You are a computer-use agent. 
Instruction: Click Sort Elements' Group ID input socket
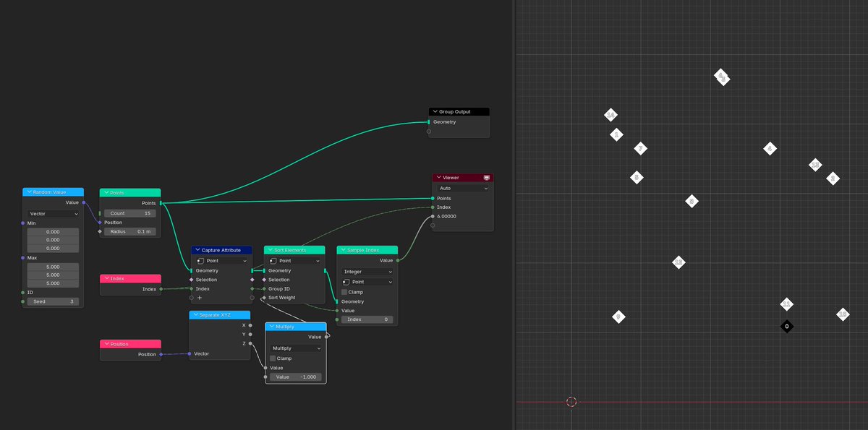(x=264, y=288)
